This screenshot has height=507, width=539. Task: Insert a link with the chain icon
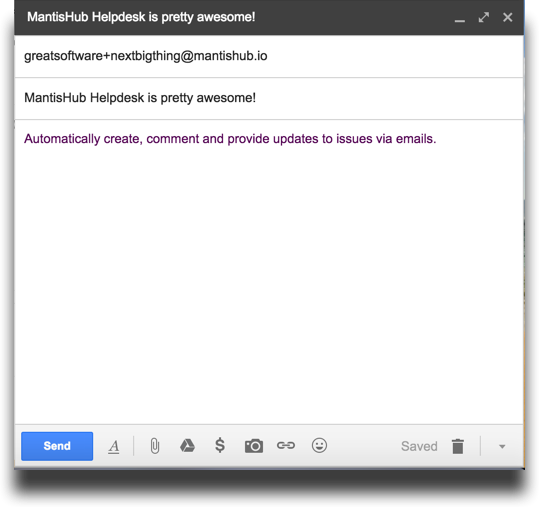(286, 445)
